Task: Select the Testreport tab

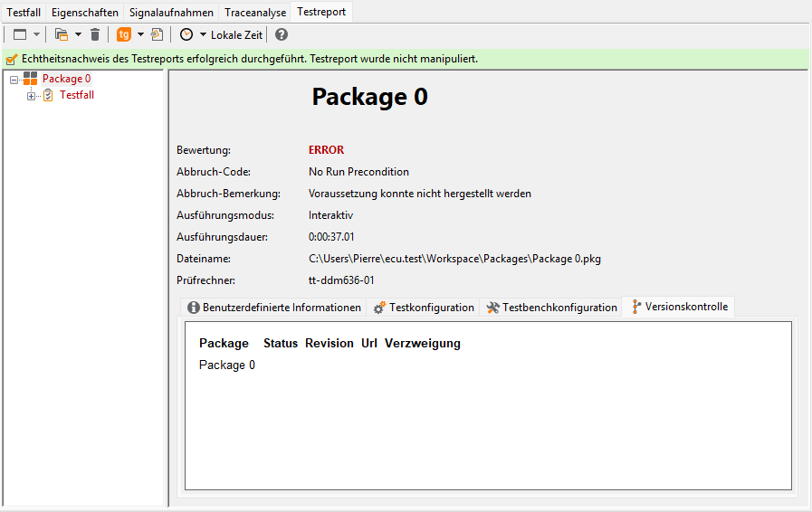Action: point(321,12)
